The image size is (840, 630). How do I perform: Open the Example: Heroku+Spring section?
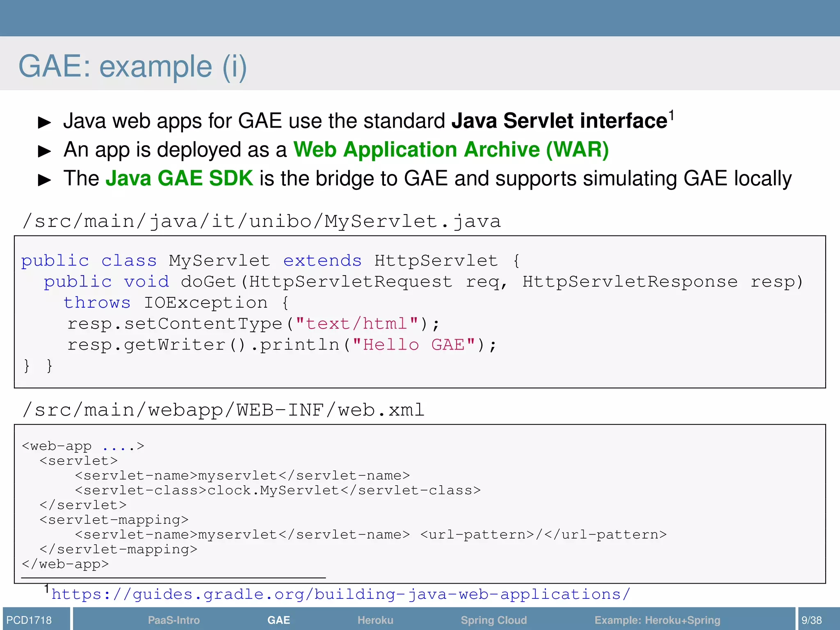pos(657,620)
